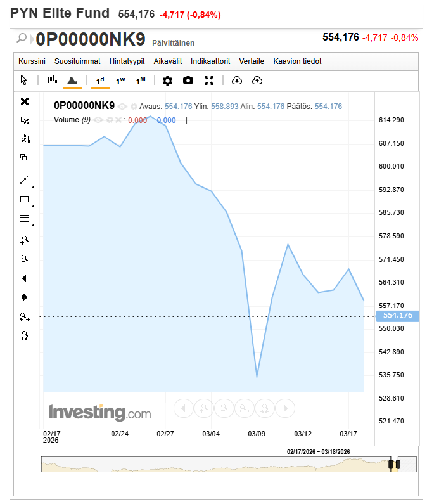
Task: Toggle Volume indicator visibility eye
Action: 98,120
